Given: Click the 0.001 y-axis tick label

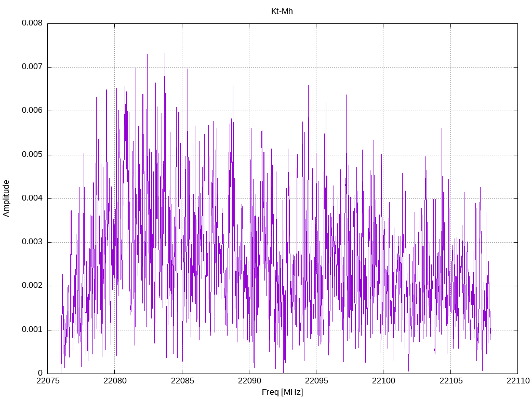Looking at the screenshot, I should click(x=32, y=329).
